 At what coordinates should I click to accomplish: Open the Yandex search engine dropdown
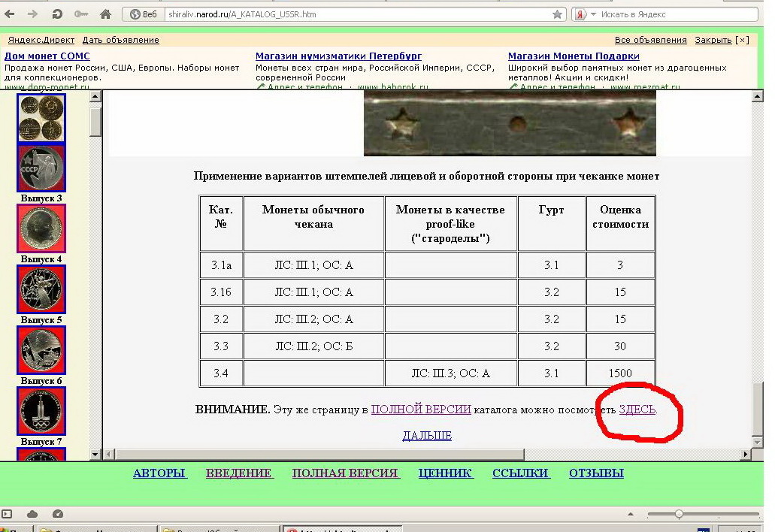(593, 14)
